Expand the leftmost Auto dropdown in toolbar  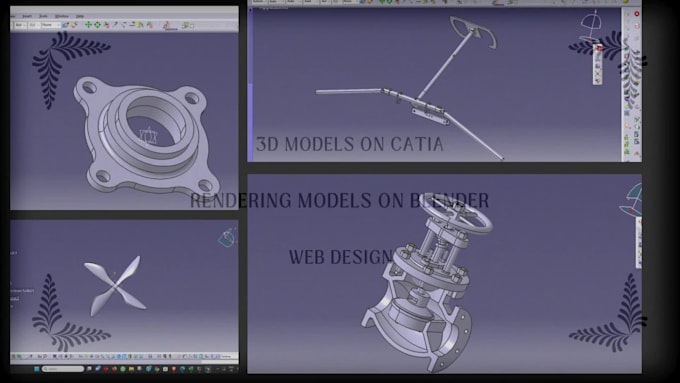(20, 25)
